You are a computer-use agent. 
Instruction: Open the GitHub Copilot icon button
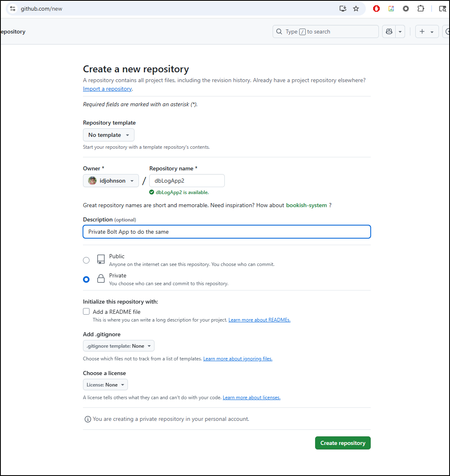click(x=389, y=31)
